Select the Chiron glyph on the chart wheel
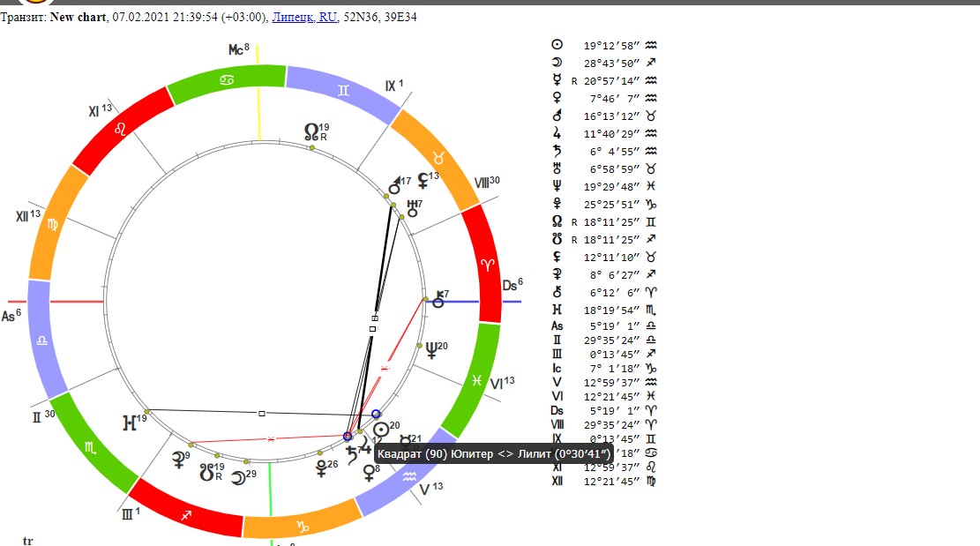 pos(438,299)
